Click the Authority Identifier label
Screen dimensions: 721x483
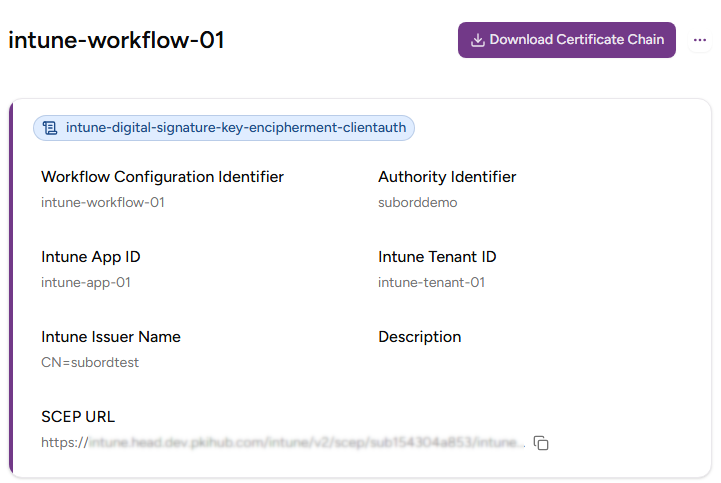[x=447, y=177]
